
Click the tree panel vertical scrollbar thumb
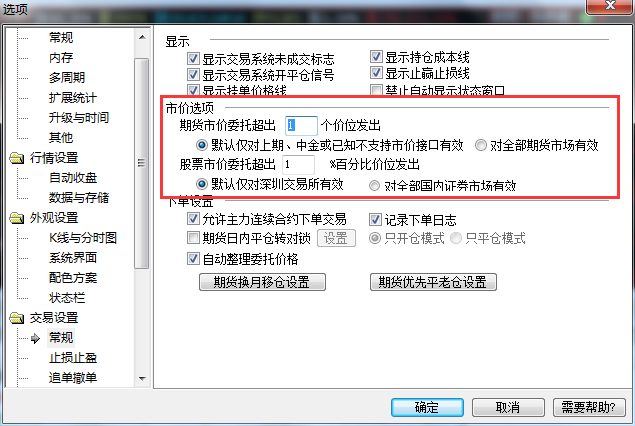coord(141,163)
